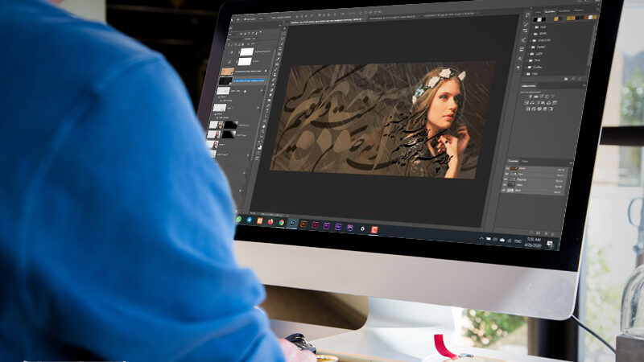Viewport: 644px width, 362px height.
Task: Select the Rectangular Marquee tool
Action: [283, 34]
